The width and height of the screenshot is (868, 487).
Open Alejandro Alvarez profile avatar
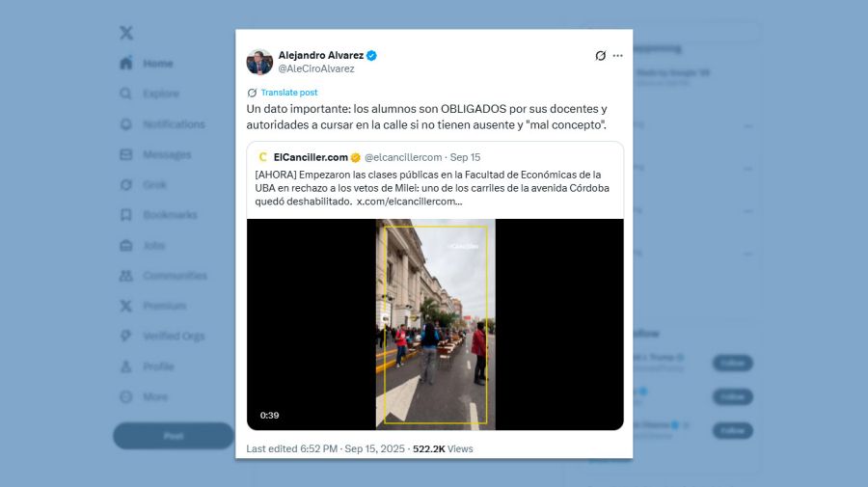click(x=259, y=62)
